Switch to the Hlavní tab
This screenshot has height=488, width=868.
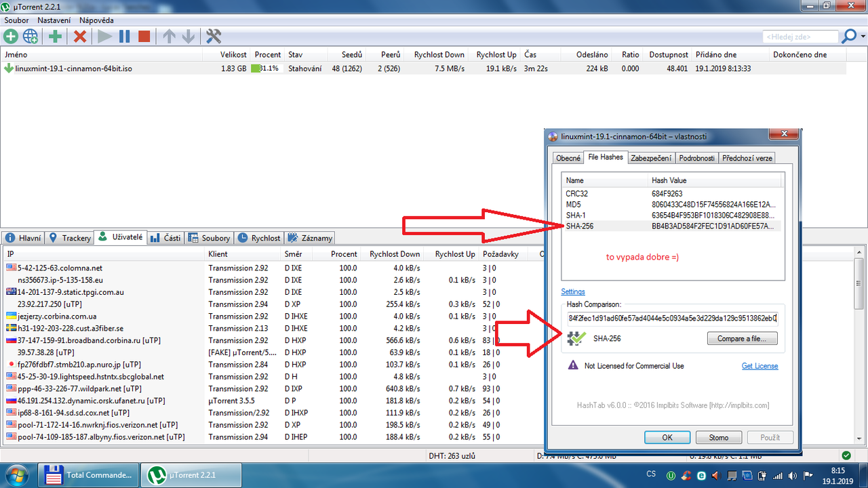tap(24, 238)
